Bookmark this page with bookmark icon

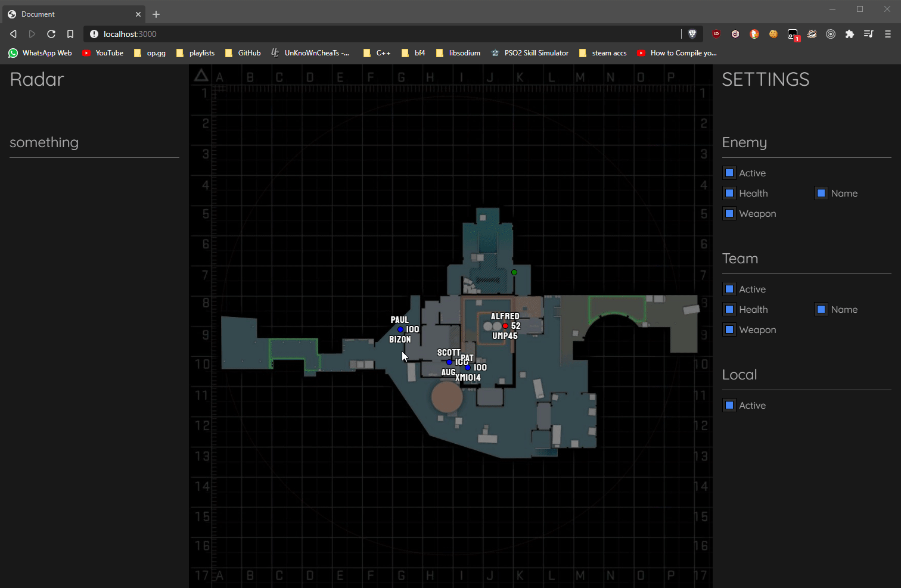pyautogui.click(x=70, y=34)
